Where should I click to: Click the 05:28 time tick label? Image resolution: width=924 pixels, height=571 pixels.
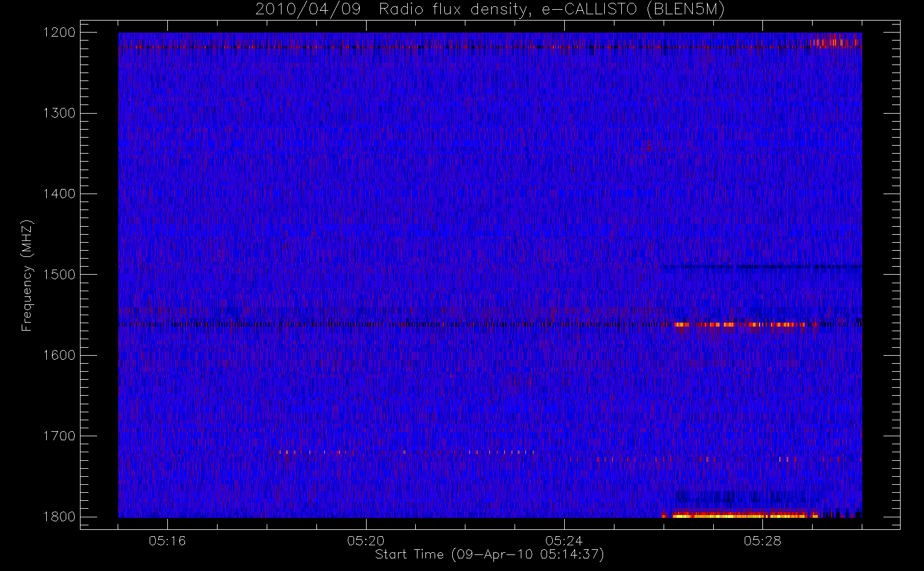[762, 541]
